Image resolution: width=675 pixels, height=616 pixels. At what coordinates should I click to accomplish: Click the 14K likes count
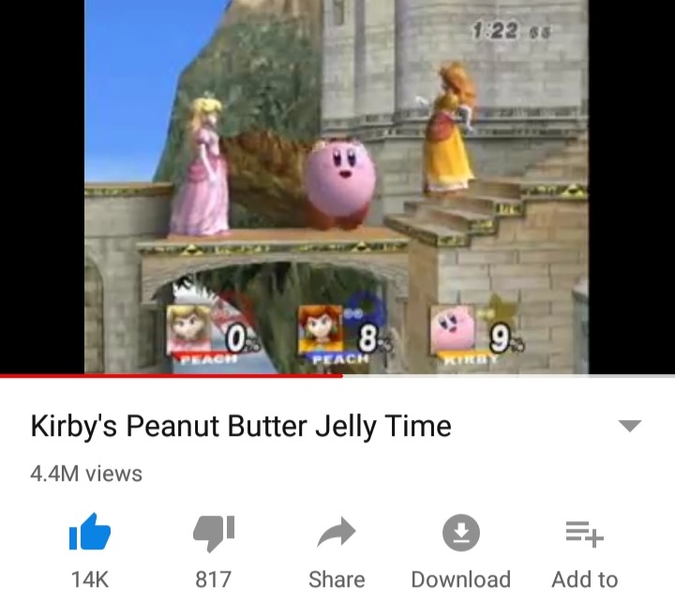[x=90, y=579]
